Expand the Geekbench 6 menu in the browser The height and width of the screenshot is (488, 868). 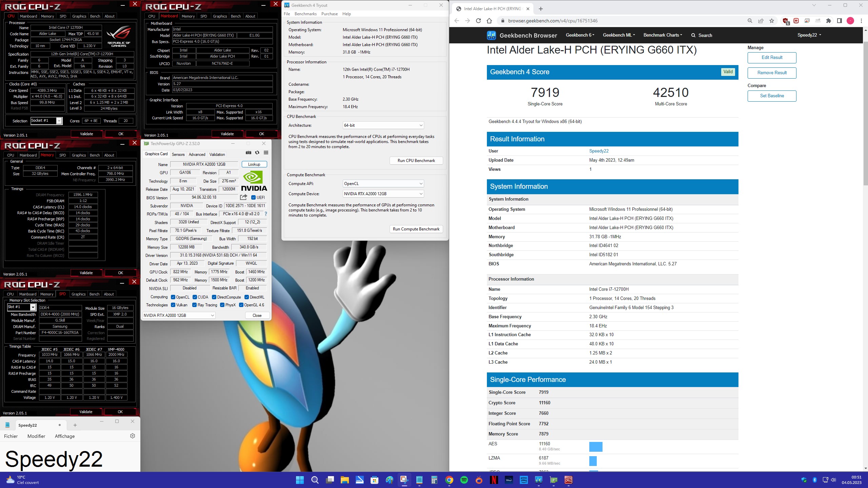(x=580, y=35)
